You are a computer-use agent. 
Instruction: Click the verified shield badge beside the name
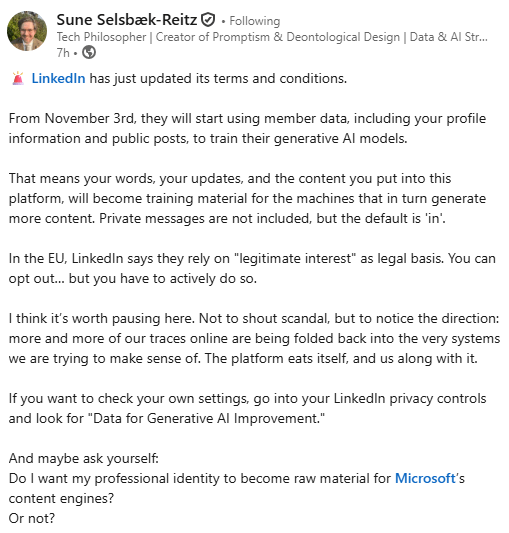click(208, 20)
